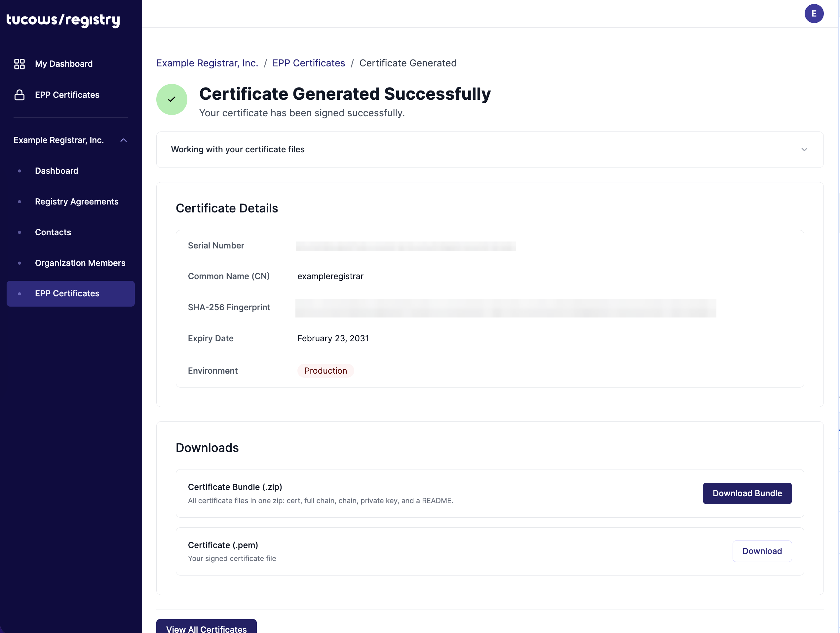Click Example Registrar, Inc. breadcrumb link

207,63
